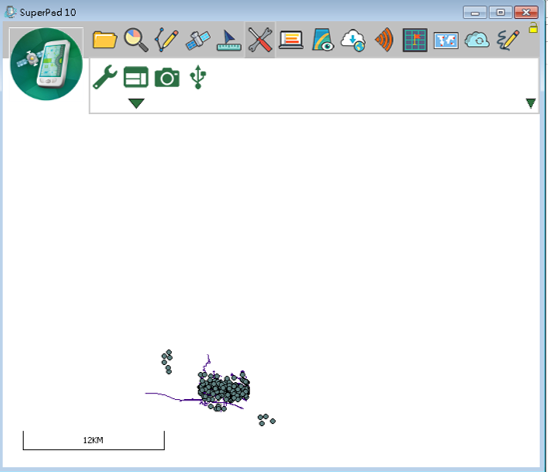Image resolution: width=548 pixels, height=472 pixels.
Task: Select the magnifier with pie chart tool
Action: 136,40
